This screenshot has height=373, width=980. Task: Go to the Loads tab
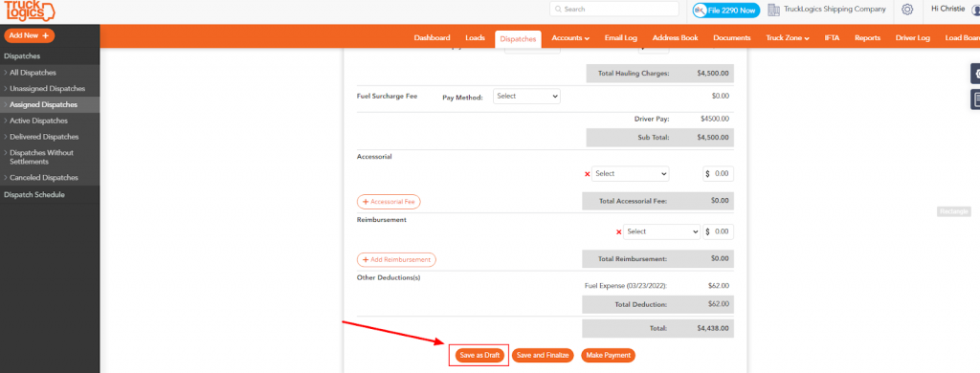[475, 38]
